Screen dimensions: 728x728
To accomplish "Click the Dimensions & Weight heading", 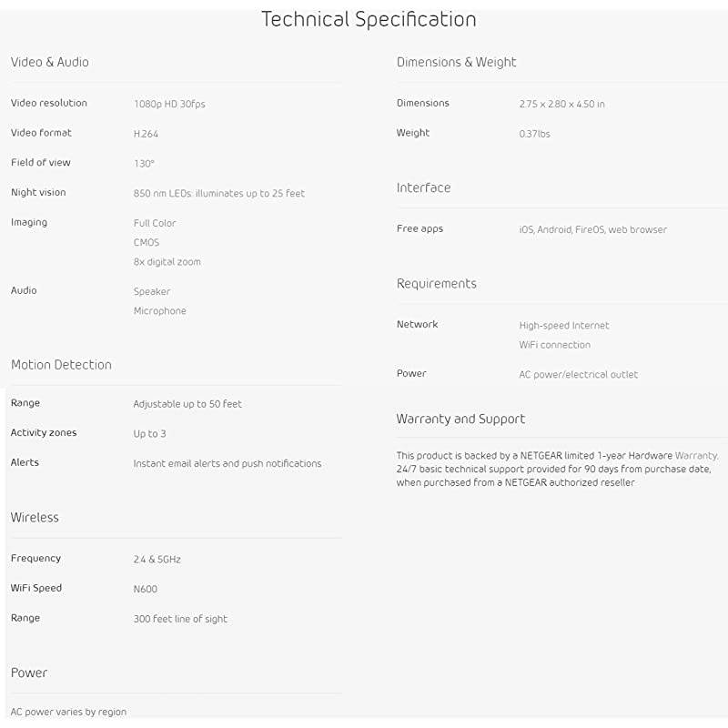I will [x=456, y=62].
